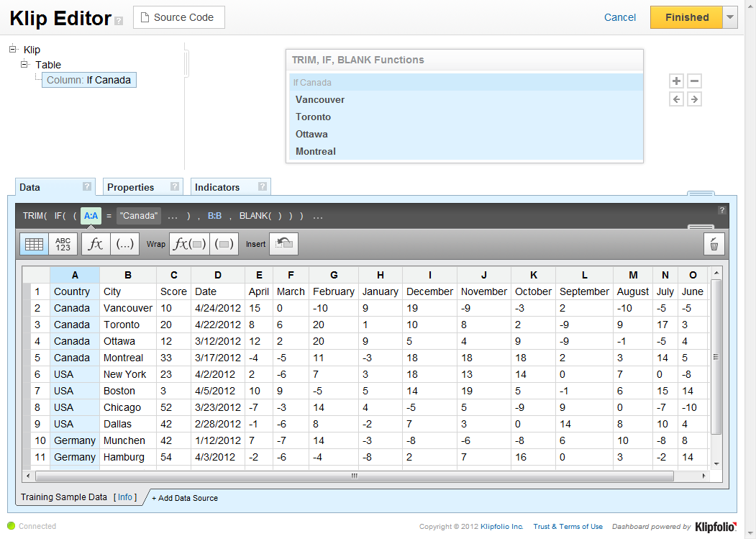The height and width of the screenshot is (539, 756).
Task: Click the + Add Data Source tab
Action: pyautogui.click(x=184, y=498)
